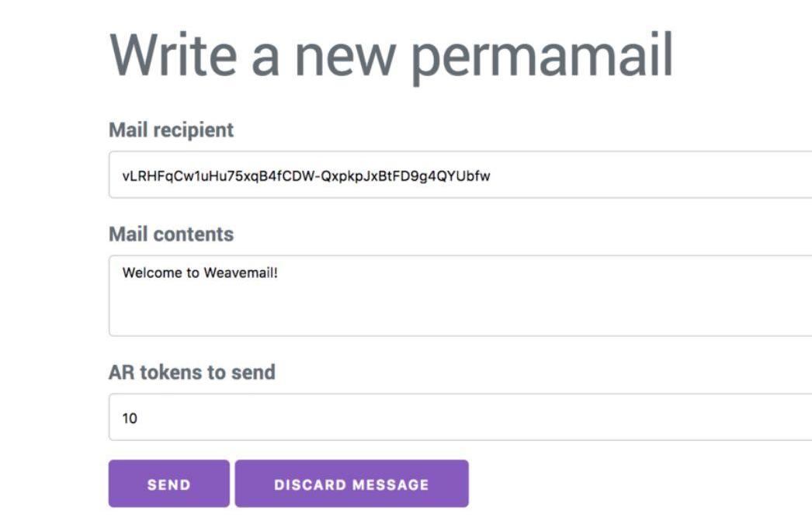Click the word "new" in the heading

345,54
